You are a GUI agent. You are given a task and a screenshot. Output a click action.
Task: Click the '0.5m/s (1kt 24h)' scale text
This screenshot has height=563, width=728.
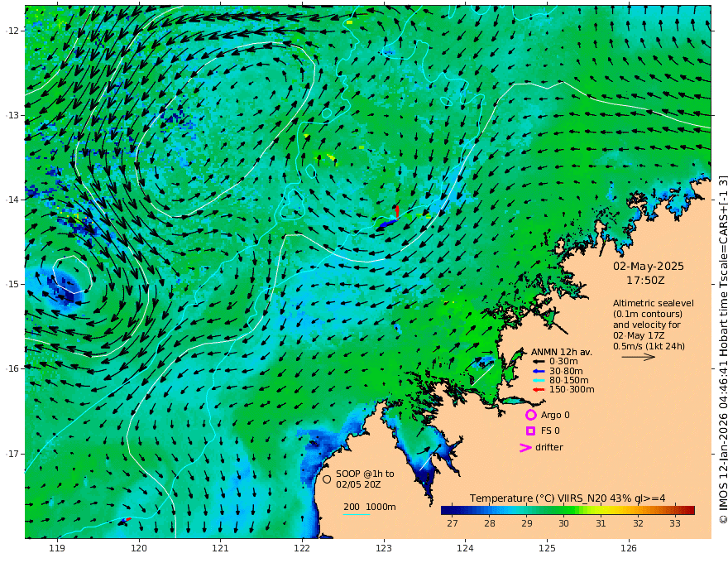[649, 346]
